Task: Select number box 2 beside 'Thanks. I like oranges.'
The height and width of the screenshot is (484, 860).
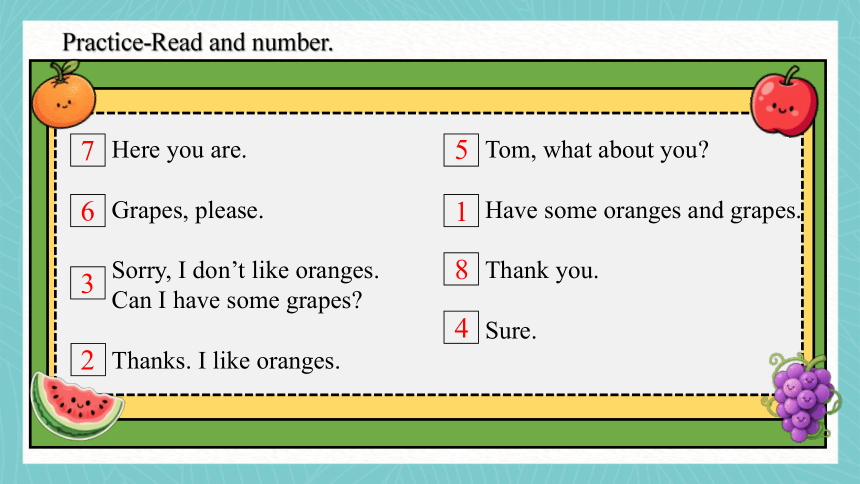Action: coord(88,360)
